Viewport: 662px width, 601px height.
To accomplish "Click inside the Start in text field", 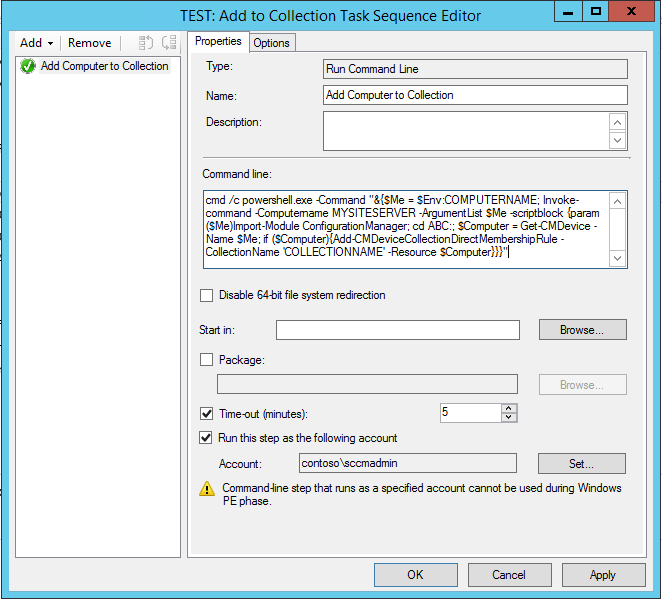I will point(397,330).
